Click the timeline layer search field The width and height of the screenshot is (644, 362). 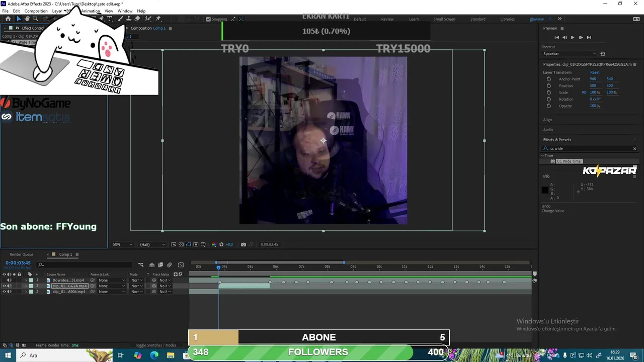tap(84, 265)
